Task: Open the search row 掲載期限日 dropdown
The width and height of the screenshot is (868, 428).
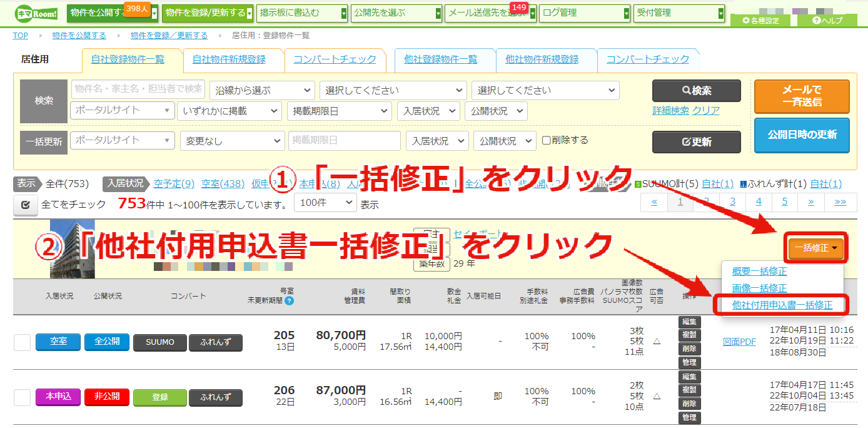Action: point(340,111)
